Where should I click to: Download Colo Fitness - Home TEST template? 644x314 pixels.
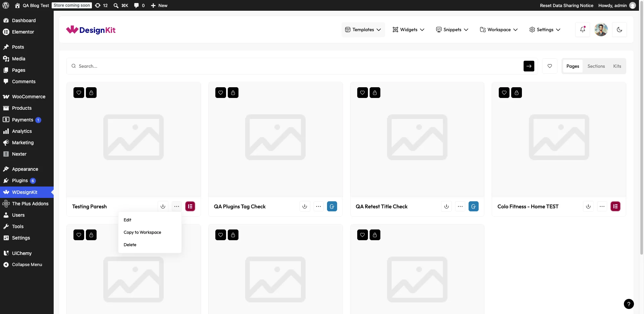pos(588,206)
